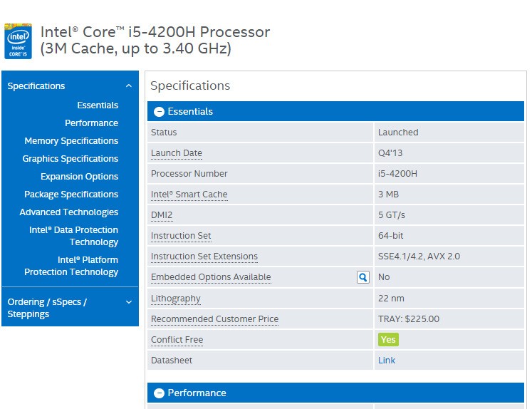Click the value 5 GT/s
The height and width of the screenshot is (409, 532).
click(392, 215)
